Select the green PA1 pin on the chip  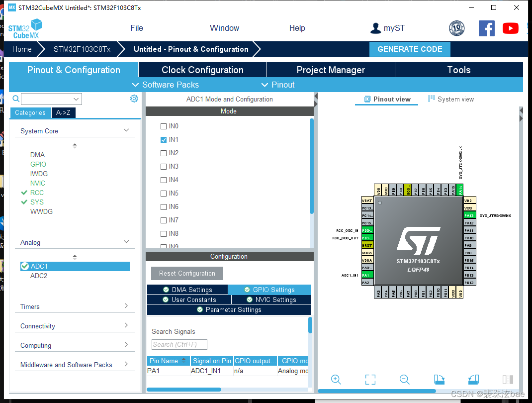367,275
